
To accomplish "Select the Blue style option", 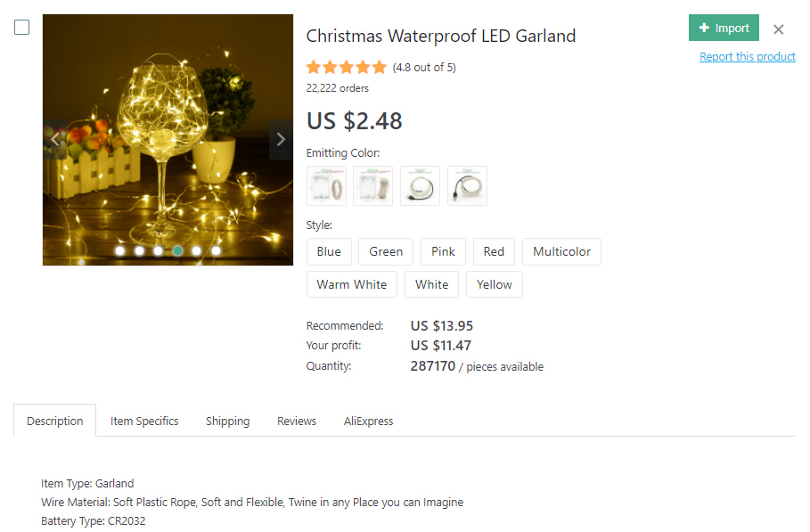I will 329,252.
